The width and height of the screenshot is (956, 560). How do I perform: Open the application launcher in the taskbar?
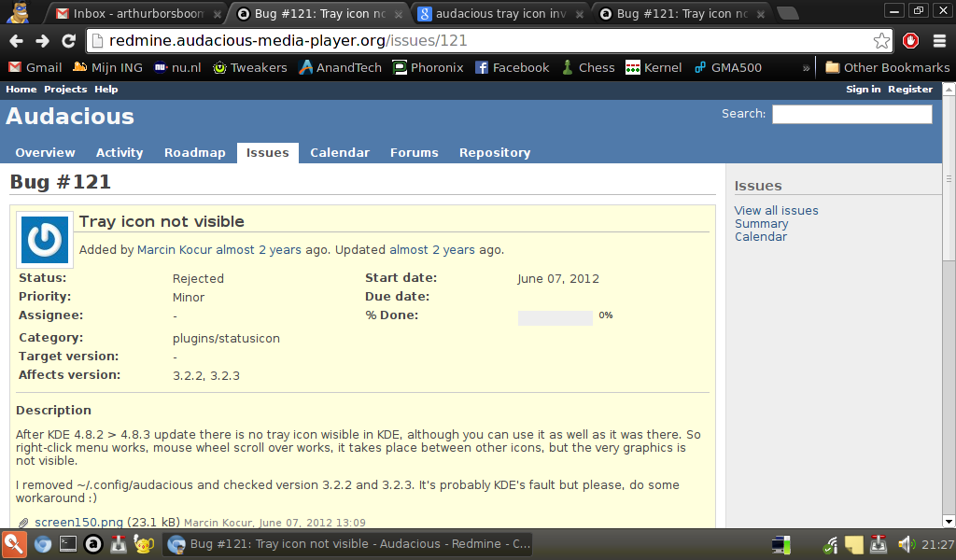click(13, 544)
